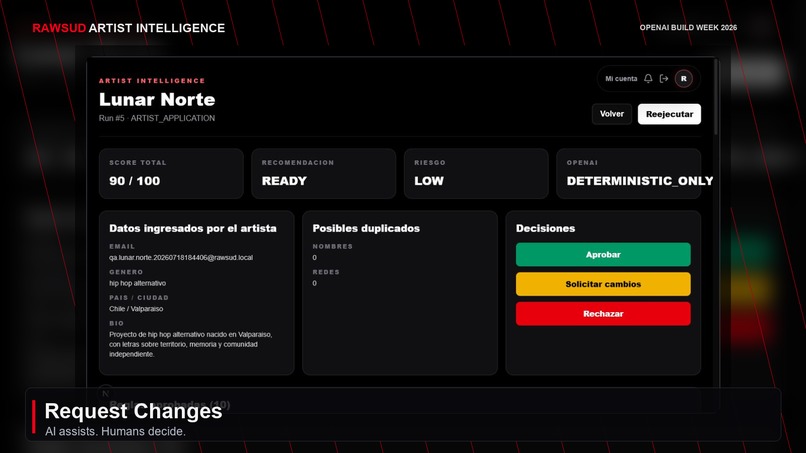Viewport: 806px width, 453px height.
Task: Click the Decisiones panel heading
Action: [545, 228]
